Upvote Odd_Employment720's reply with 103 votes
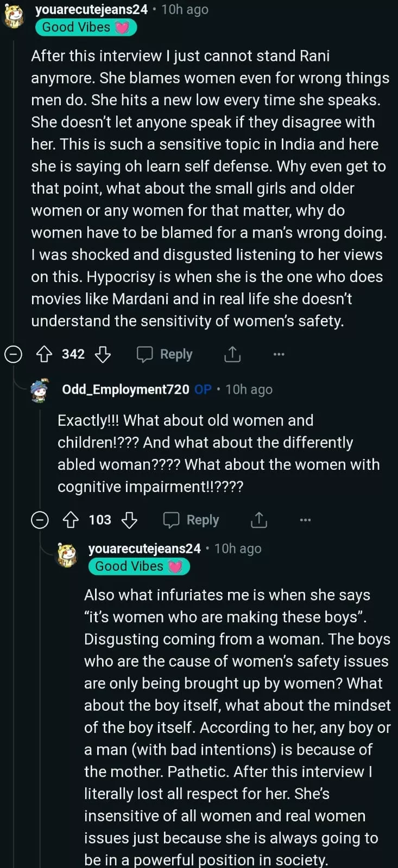398x868 pixels. coord(71,520)
